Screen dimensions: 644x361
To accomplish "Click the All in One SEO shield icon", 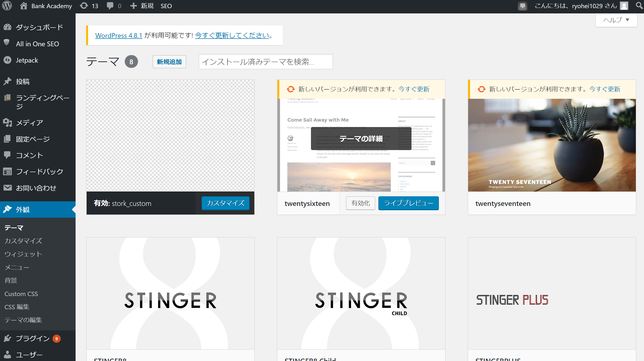I will [x=7, y=43].
